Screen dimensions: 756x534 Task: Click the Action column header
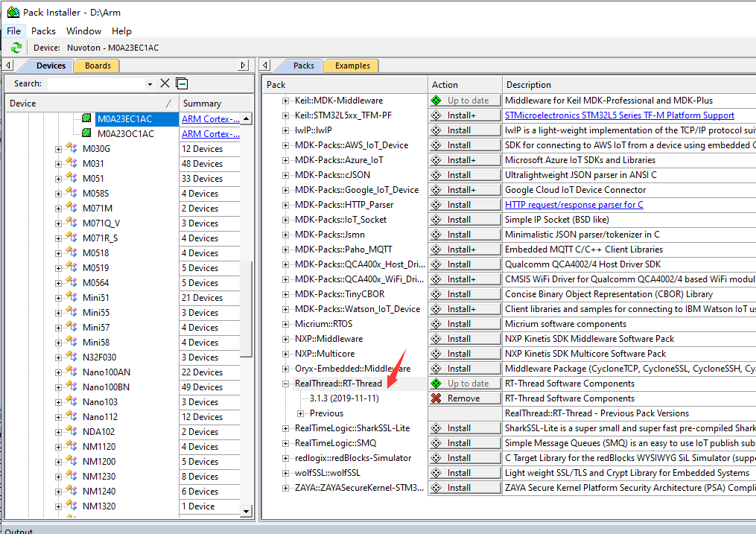pos(465,85)
